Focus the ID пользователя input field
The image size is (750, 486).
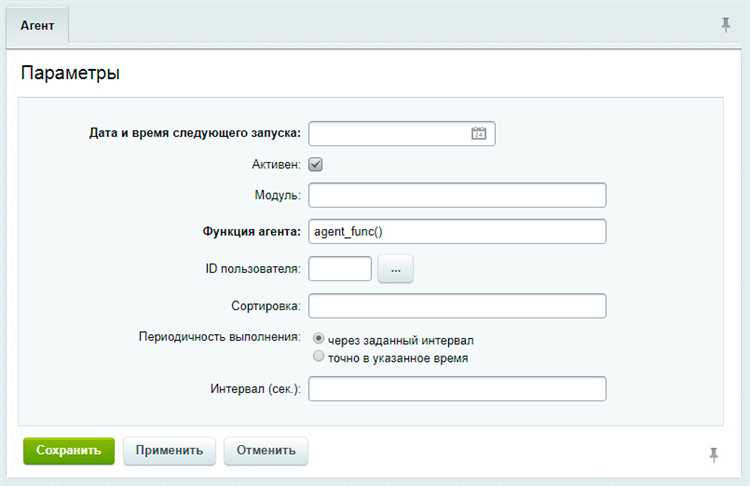click(340, 269)
